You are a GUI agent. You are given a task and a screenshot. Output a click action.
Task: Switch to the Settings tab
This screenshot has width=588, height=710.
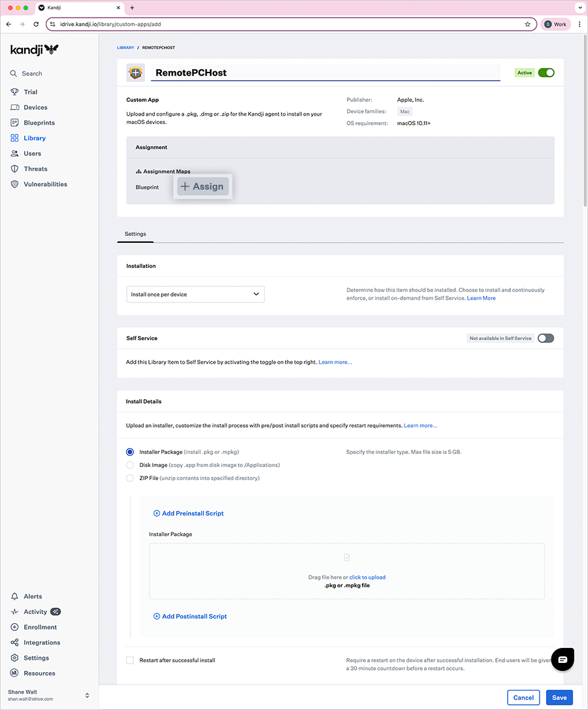coord(135,234)
